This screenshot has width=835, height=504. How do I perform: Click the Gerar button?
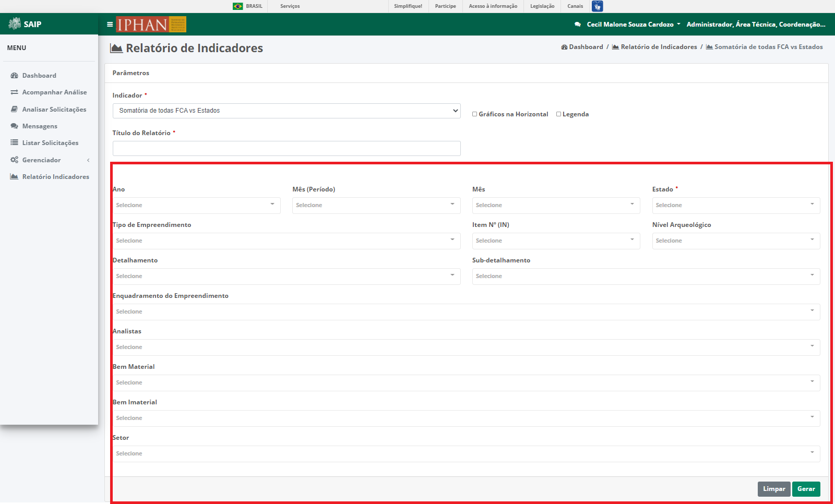(x=806, y=489)
